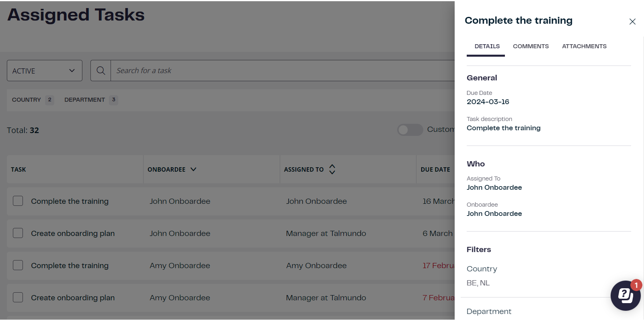This screenshot has height=320, width=644.
Task: Click the Assigned To value in the panel
Action: pos(494,187)
